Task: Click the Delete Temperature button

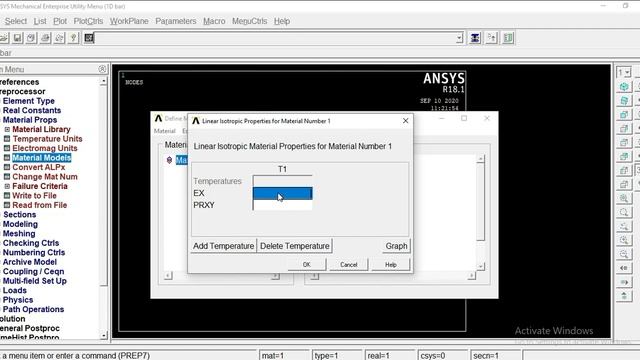Action: tap(295, 246)
